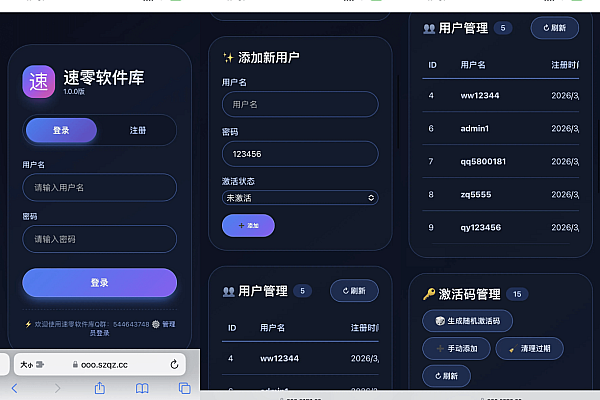The image size is (600, 400).
Task: Select user qq5800181 row
Action: tap(501, 162)
